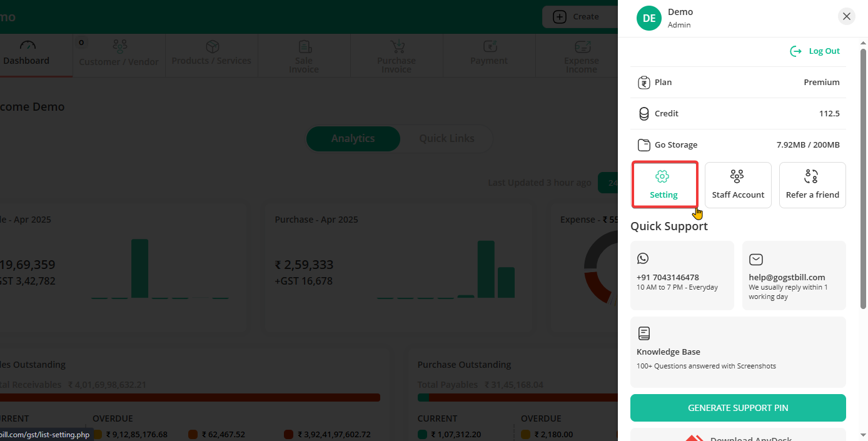Open the Dashboard tab
Screen dimensions: 868x441
tap(26, 55)
